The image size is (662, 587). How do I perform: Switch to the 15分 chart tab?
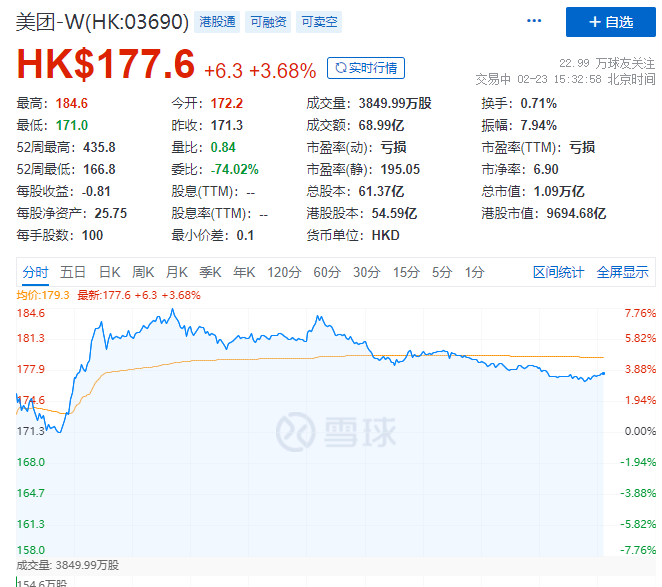[x=406, y=272]
